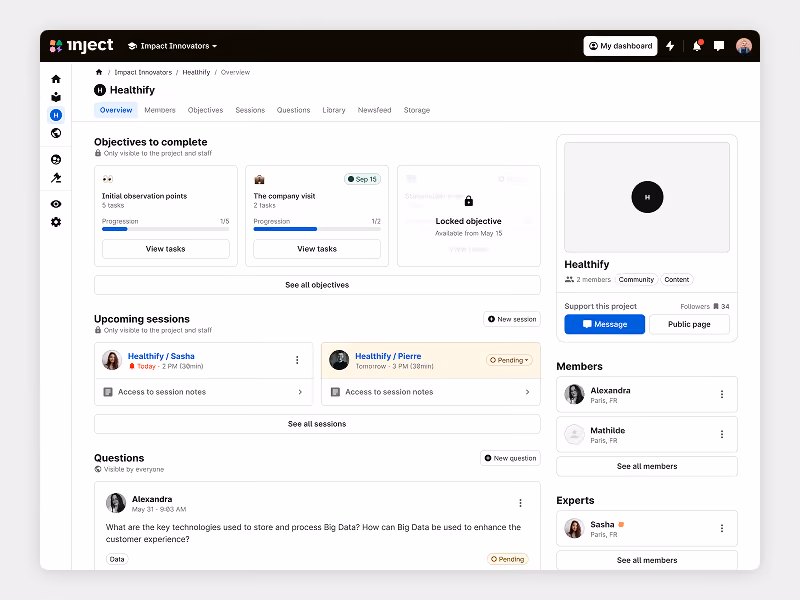
Task: Open the Healthify / Pierre session link
Action: tap(388, 356)
